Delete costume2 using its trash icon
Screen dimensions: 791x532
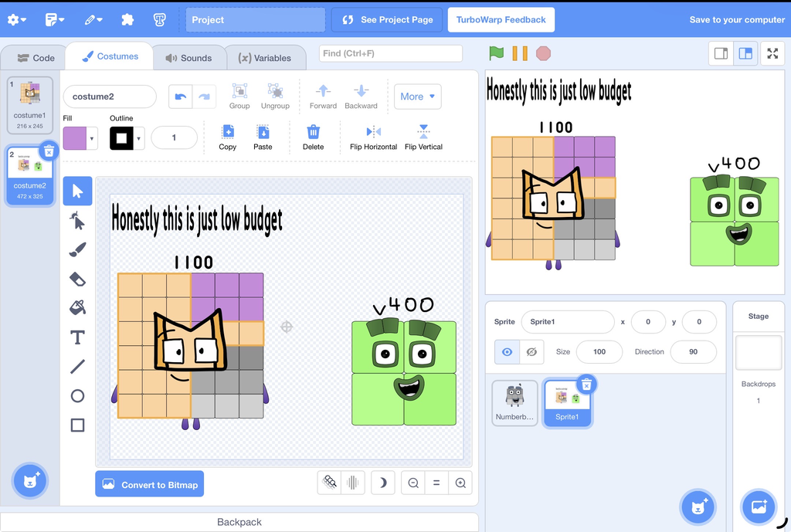click(49, 151)
